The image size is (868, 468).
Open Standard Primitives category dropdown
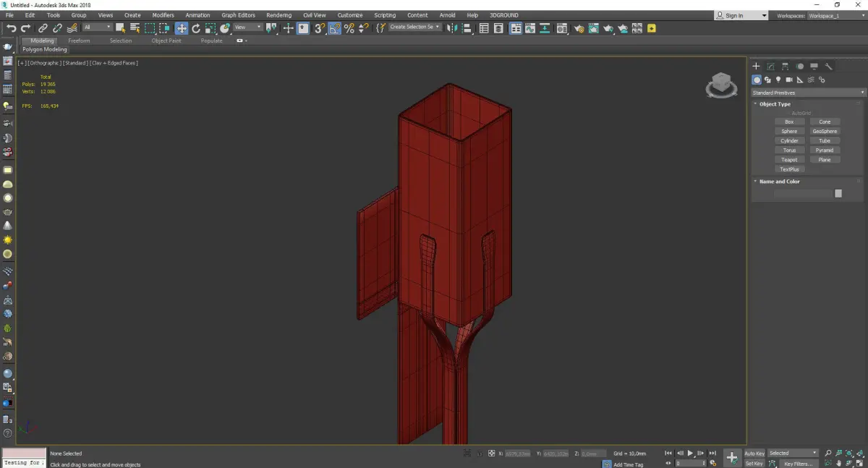click(808, 93)
